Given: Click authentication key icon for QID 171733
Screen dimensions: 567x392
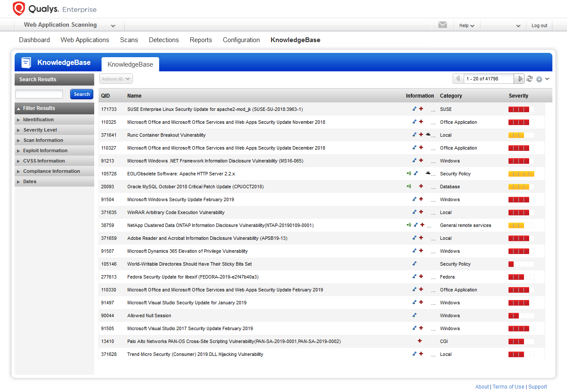Looking at the screenshot, I should 414,109.
